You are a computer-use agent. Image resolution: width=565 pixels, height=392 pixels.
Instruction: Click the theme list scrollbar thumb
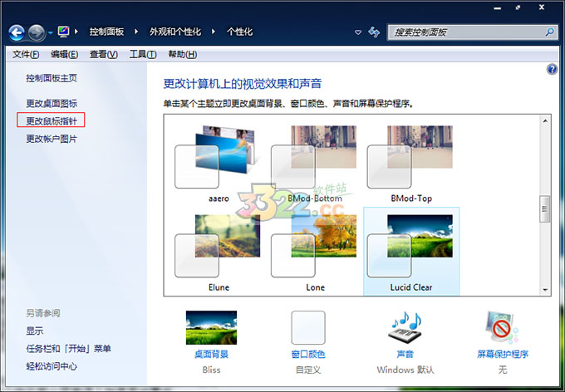click(545, 209)
